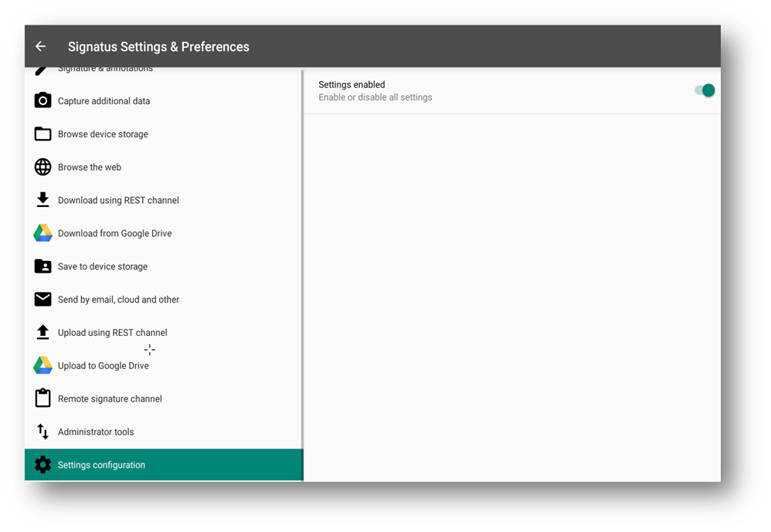The height and width of the screenshot is (532, 771).
Task: Open Browse the web preferences
Action: (90, 168)
